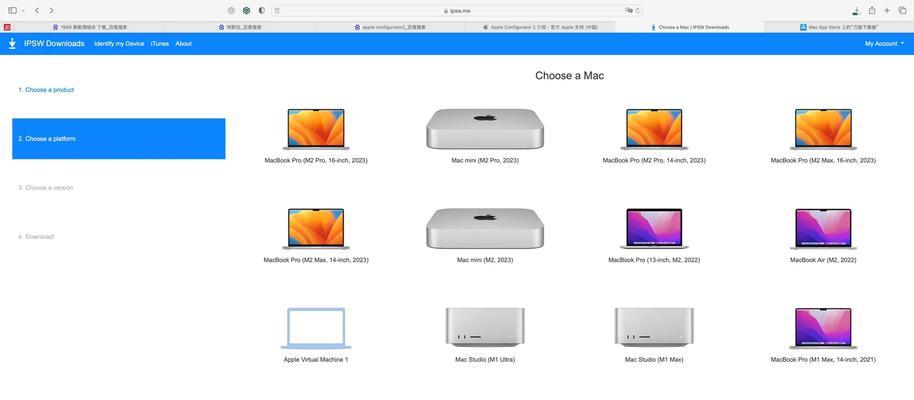
Task: Click label MacBook Pro (M2 Max, 16-inch, 2023)
Action: tap(823, 160)
